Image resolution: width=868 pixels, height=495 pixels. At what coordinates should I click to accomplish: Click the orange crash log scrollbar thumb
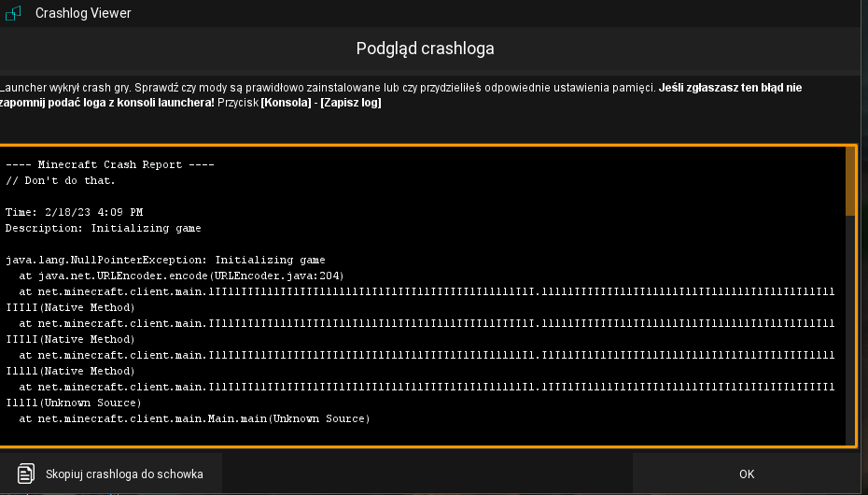850,182
